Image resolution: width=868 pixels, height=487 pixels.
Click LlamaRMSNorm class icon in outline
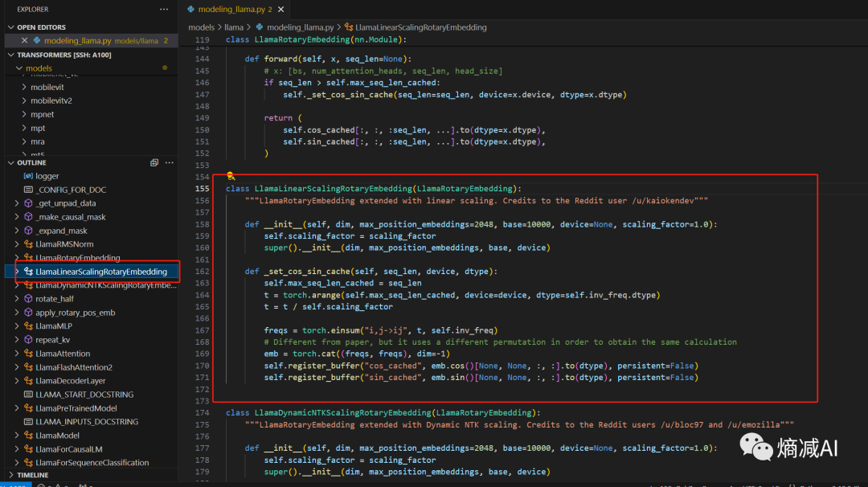[x=28, y=244]
